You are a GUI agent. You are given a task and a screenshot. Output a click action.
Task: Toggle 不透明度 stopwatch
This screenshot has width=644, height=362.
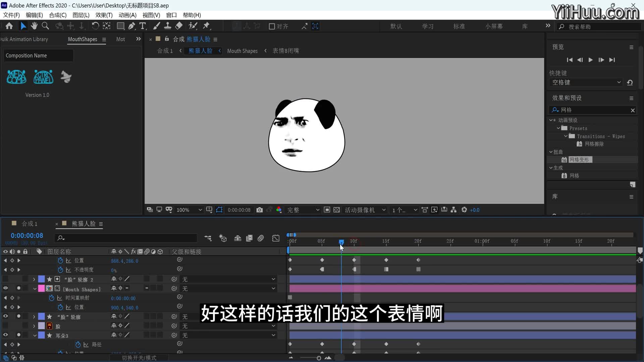point(60,269)
